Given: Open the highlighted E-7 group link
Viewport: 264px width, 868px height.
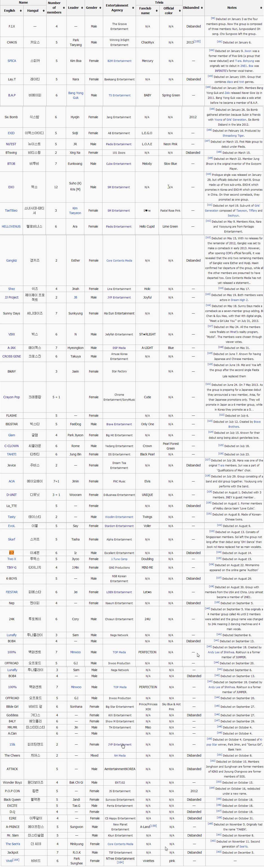Looking at the screenshot, I should (11, 553).
